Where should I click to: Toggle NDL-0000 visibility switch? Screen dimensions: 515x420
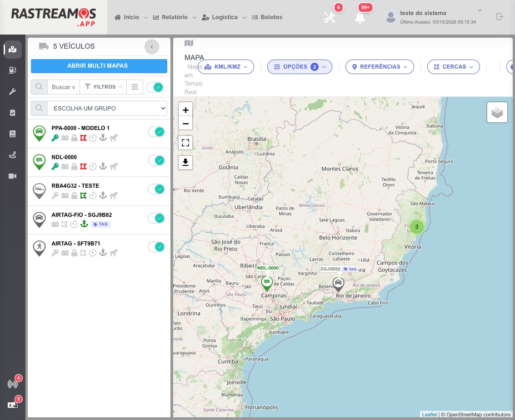pyautogui.click(x=156, y=160)
